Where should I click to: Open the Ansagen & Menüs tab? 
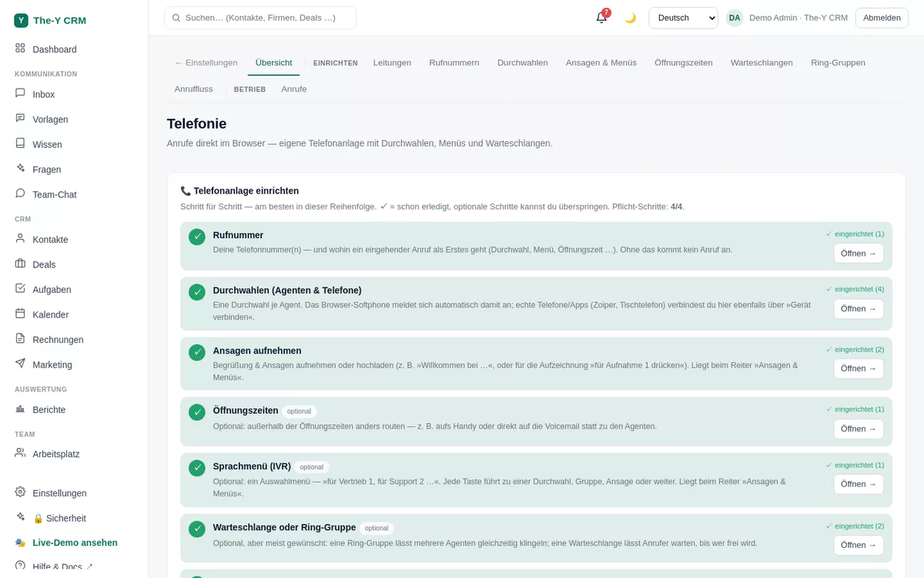[x=601, y=62]
